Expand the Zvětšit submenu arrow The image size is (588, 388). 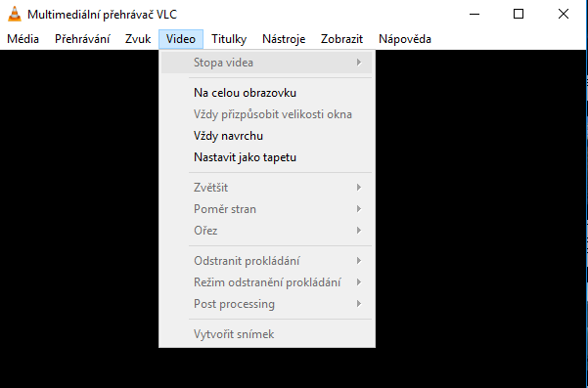359,188
